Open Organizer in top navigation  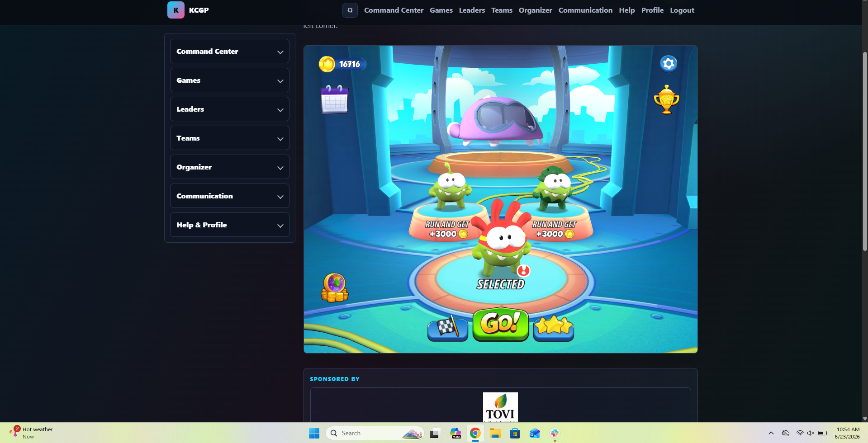(535, 10)
